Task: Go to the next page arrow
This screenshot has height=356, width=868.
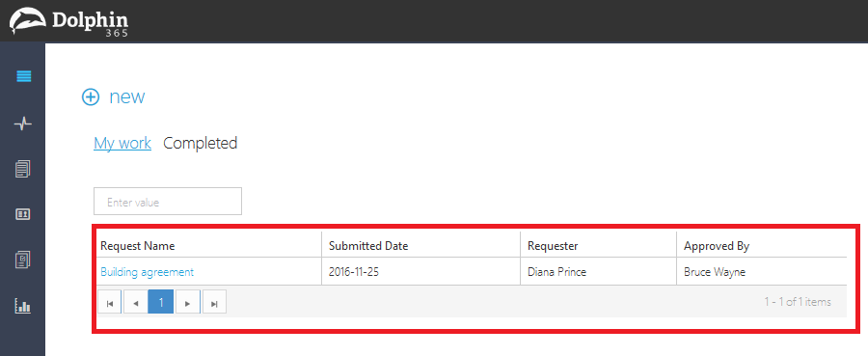Action: point(188,302)
